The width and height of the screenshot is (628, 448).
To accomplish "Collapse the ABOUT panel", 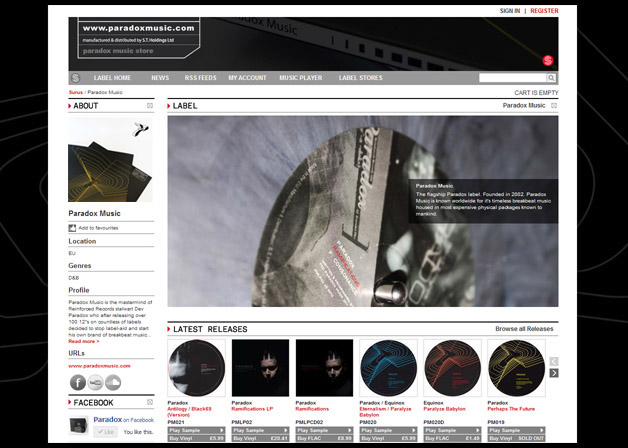I will [x=150, y=106].
